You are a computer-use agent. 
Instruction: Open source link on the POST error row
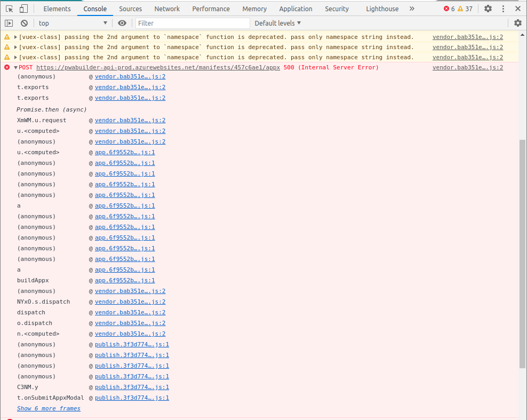point(467,67)
